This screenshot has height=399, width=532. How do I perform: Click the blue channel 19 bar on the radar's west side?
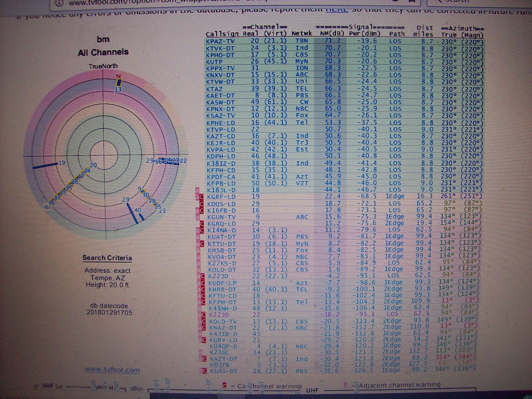45,165
